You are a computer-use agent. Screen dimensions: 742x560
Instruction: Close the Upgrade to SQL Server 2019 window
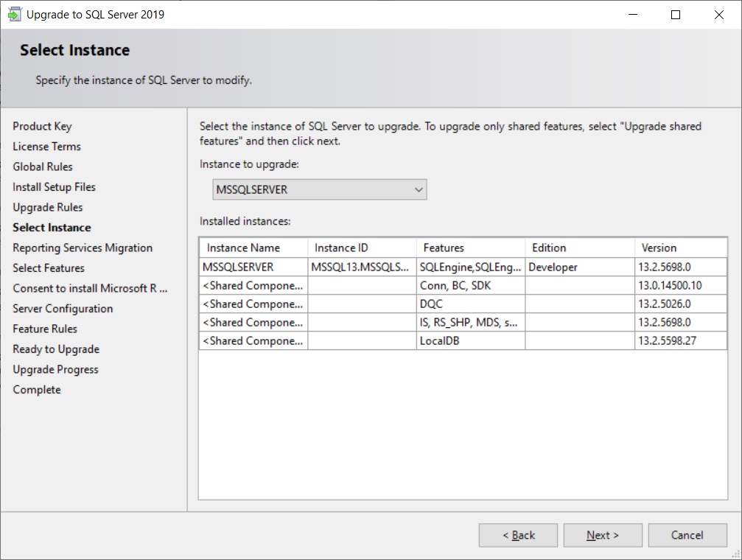click(x=719, y=15)
